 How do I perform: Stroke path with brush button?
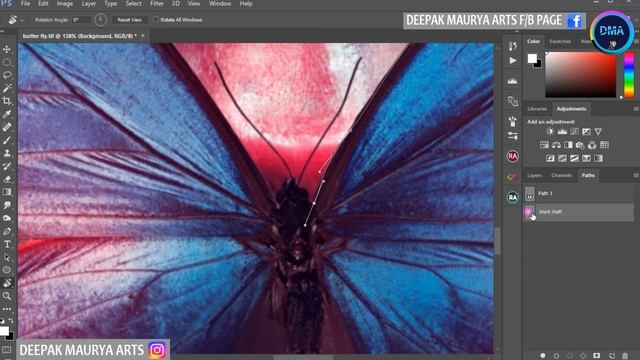(556, 356)
